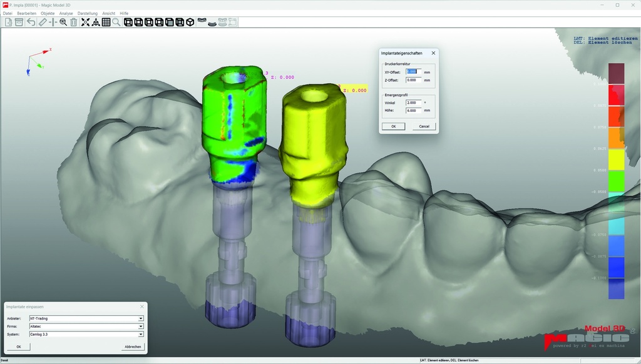
Task: Select the first cube view icon after the magnifier
Action: (128, 22)
